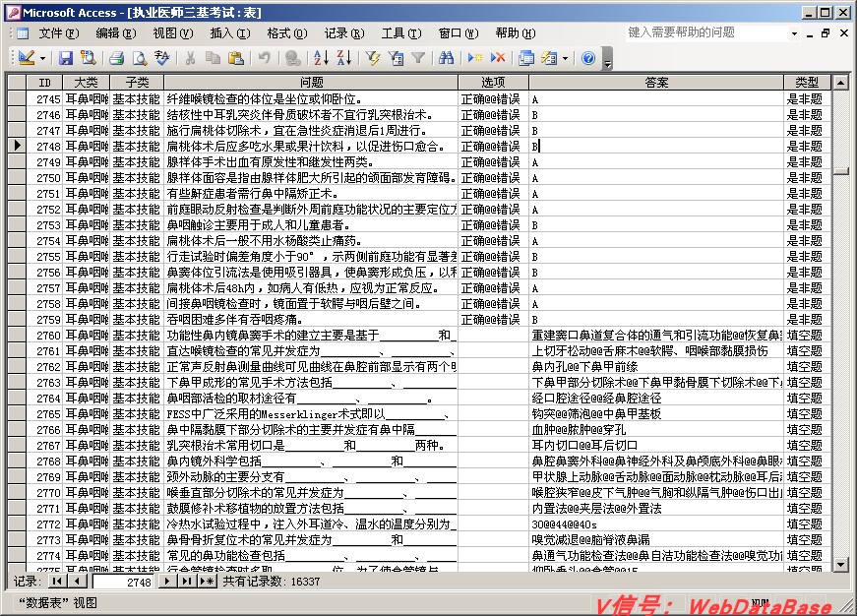This screenshot has width=857, height=616.
Task: Go to last record navigation button
Action: (x=186, y=581)
